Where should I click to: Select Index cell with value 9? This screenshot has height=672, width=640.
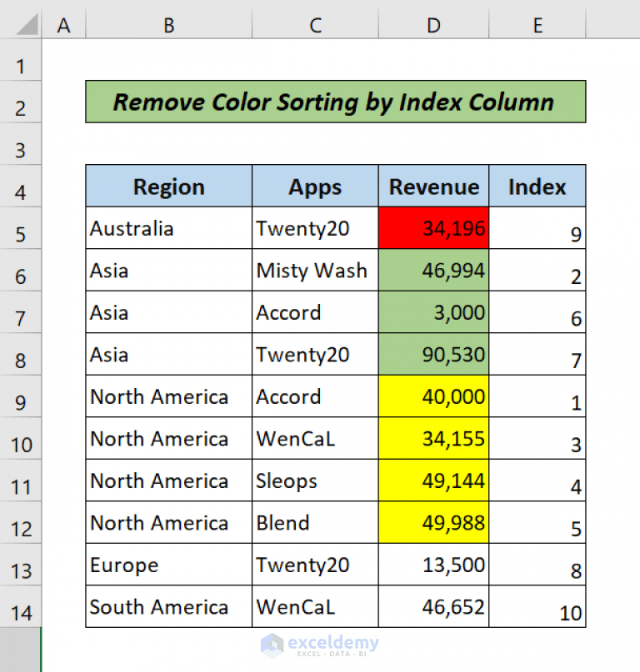click(x=537, y=228)
